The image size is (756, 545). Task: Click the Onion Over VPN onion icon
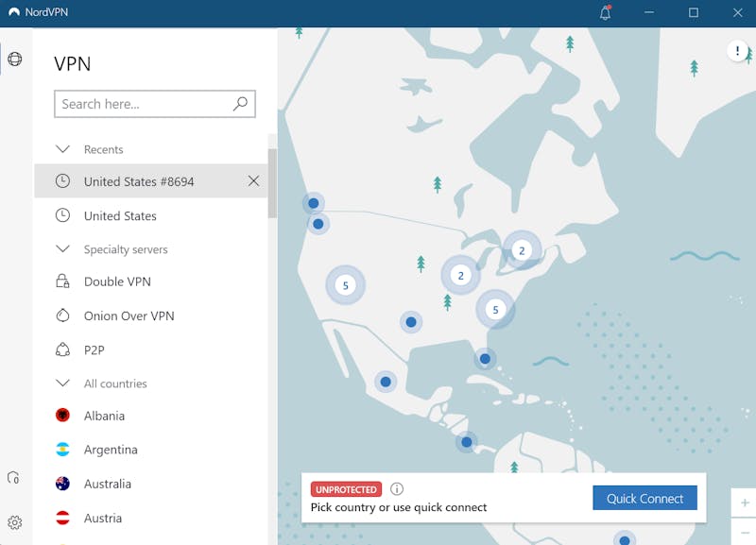click(x=62, y=315)
